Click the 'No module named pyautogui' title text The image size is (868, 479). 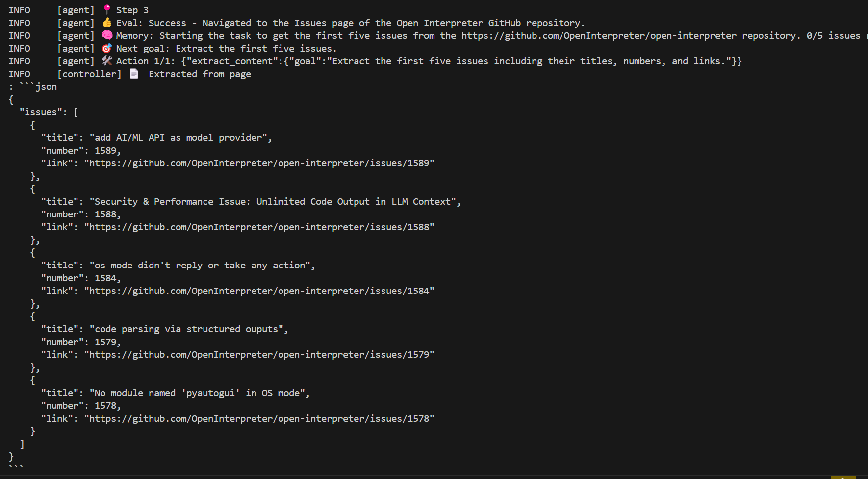point(199,393)
